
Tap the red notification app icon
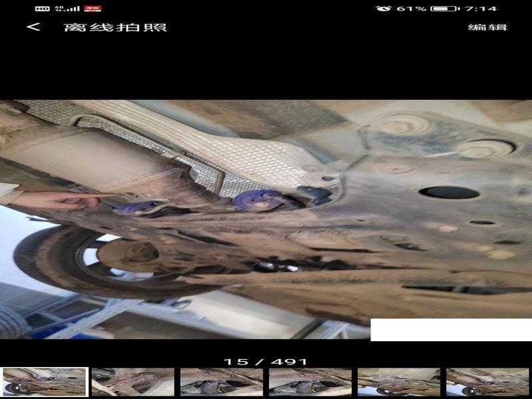[x=92, y=9]
